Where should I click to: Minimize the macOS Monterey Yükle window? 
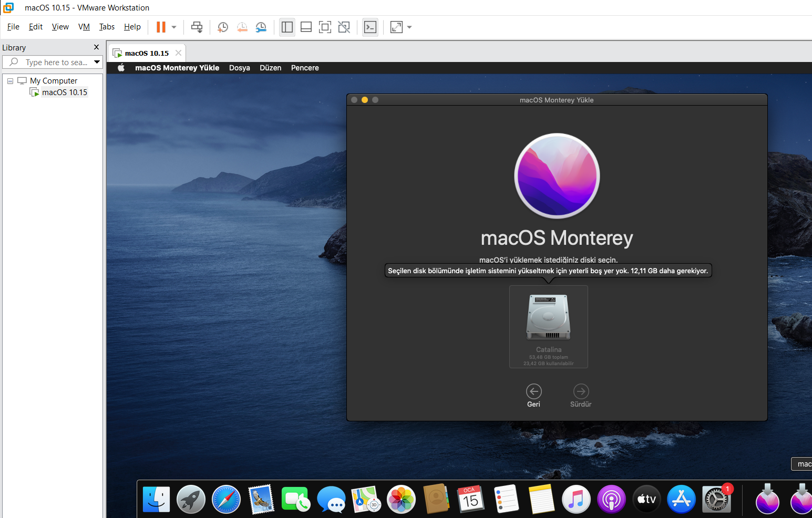365,100
